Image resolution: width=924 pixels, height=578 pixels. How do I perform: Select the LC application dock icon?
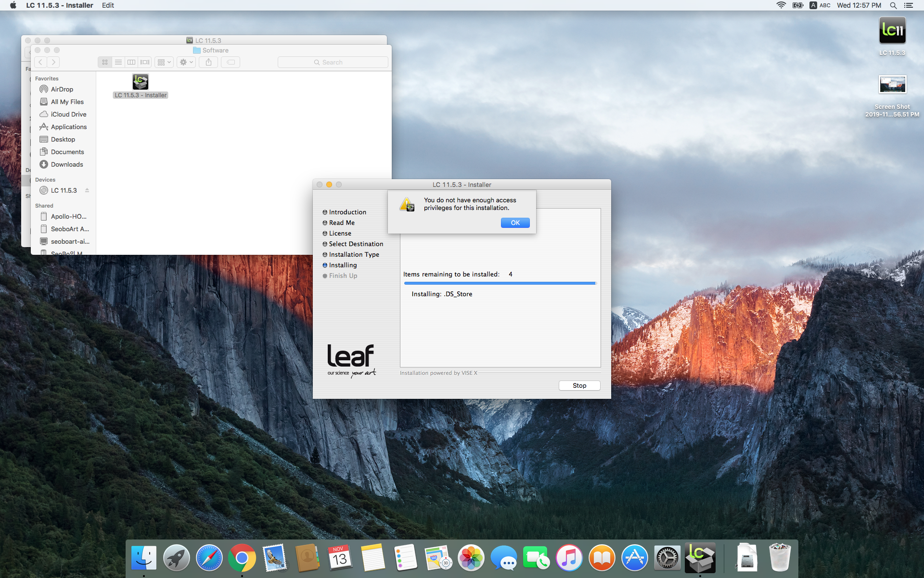coord(699,557)
